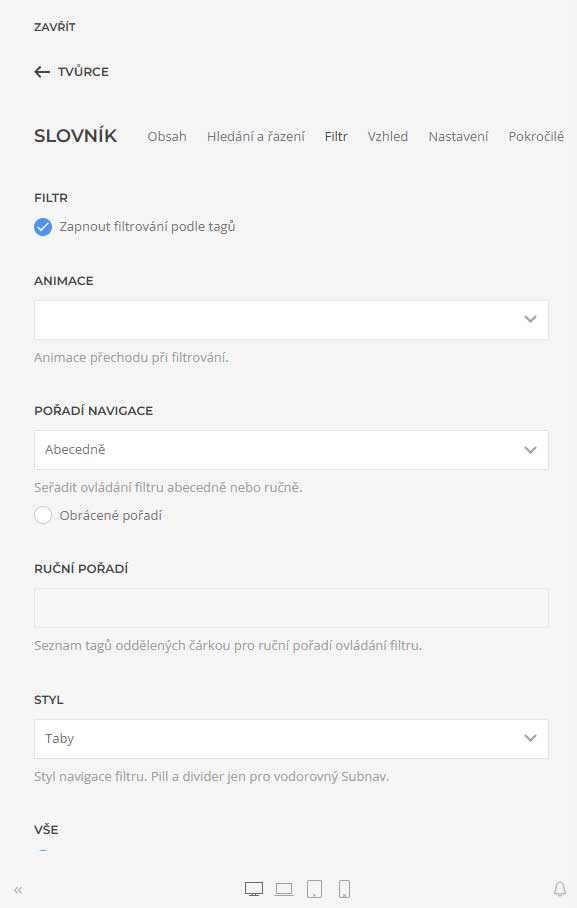577x908 pixels.
Task: Open Pořadí navigace dropdown showing Abecedně
Action: click(291, 450)
